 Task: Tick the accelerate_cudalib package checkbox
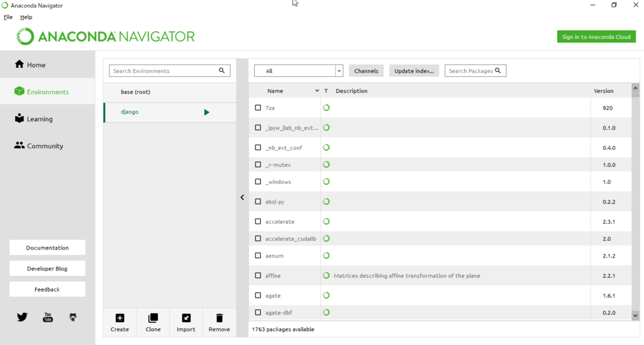[x=258, y=238]
